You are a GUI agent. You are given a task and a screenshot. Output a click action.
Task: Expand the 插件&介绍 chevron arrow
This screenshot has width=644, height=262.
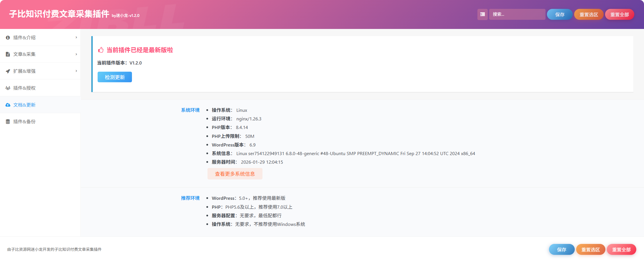point(76,37)
